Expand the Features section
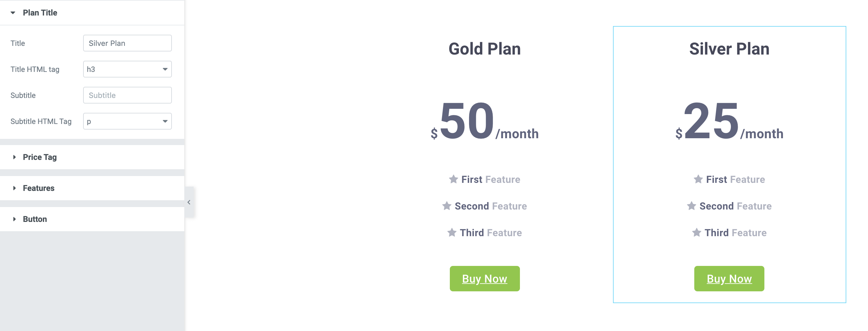 click(38, 188)
